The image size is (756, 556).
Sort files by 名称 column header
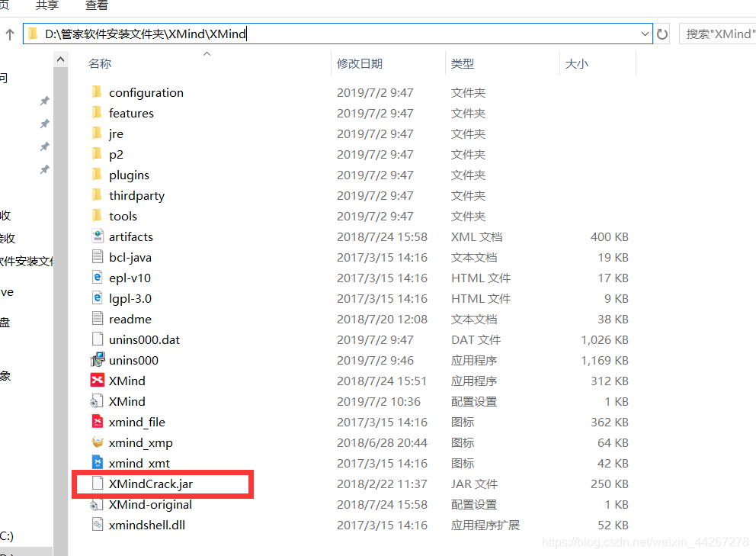pyautogui.click(x=100, y=64)
